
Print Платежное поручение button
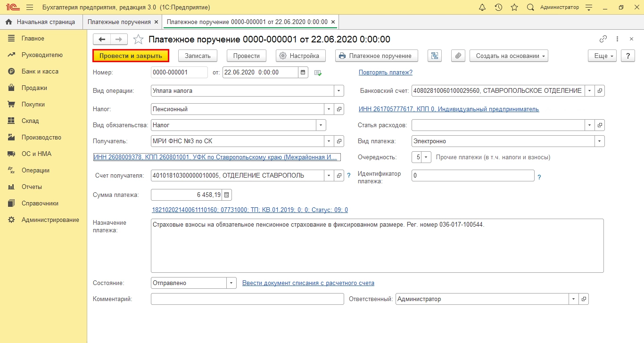(x=376, y=56)
